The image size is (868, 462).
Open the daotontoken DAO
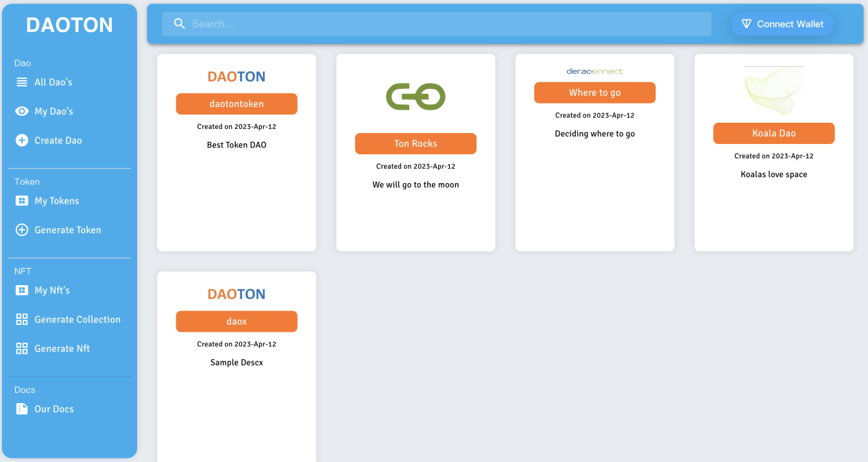[x=237, y=104]
